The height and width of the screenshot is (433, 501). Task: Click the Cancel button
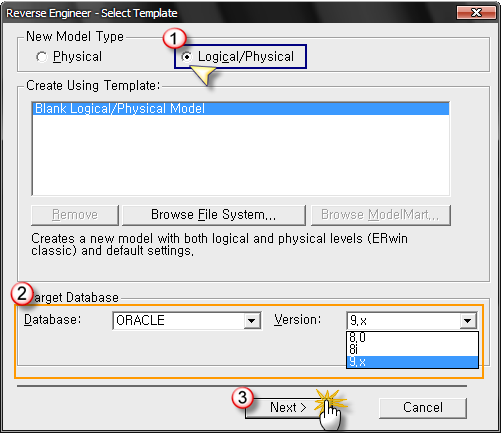click(x=423, y=408)
